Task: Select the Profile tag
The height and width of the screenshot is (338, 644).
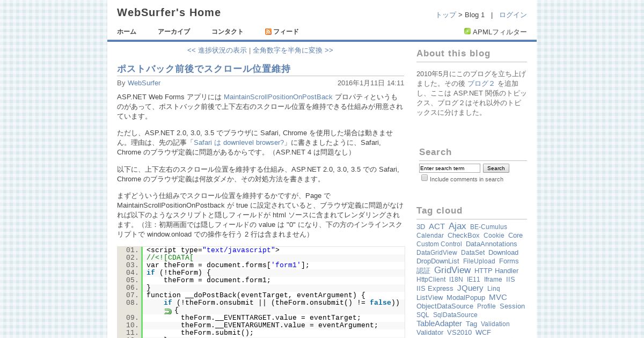Action: [486, 306]
